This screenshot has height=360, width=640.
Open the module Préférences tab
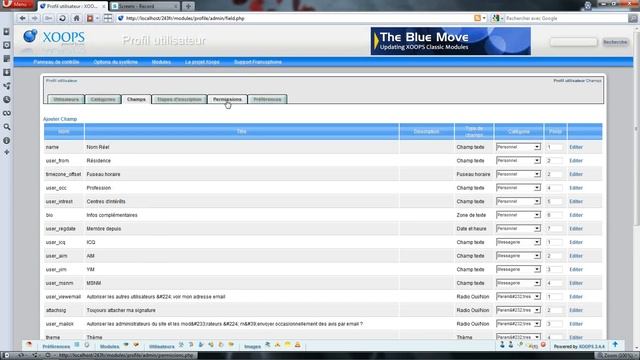(267, 99)
